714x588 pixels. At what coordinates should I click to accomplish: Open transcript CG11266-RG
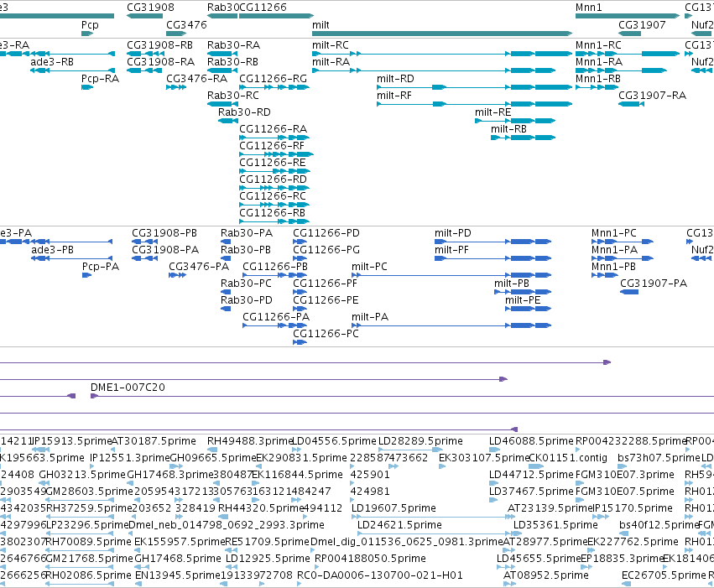click(x=274, y=79)
